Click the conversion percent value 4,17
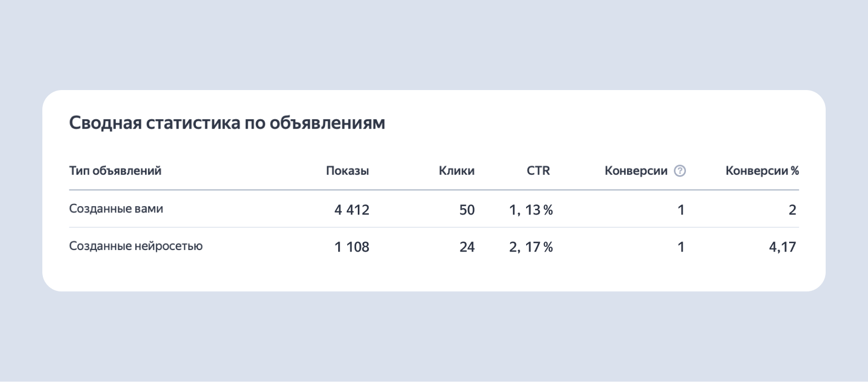 [782, 247]
